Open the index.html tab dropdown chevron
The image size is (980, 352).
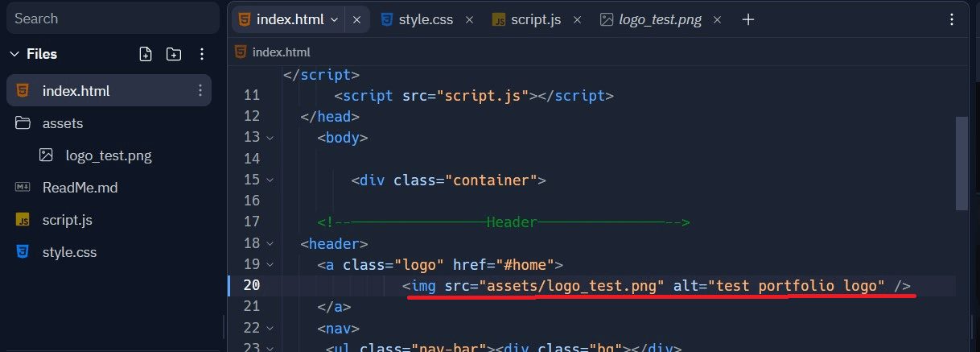334,19
